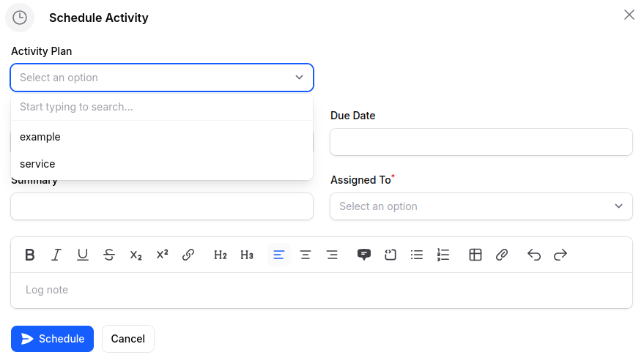This screenshot has height=363, width=644.
Task: Close the Schedule Activity dialog
Action: click(x=629, y=15)
